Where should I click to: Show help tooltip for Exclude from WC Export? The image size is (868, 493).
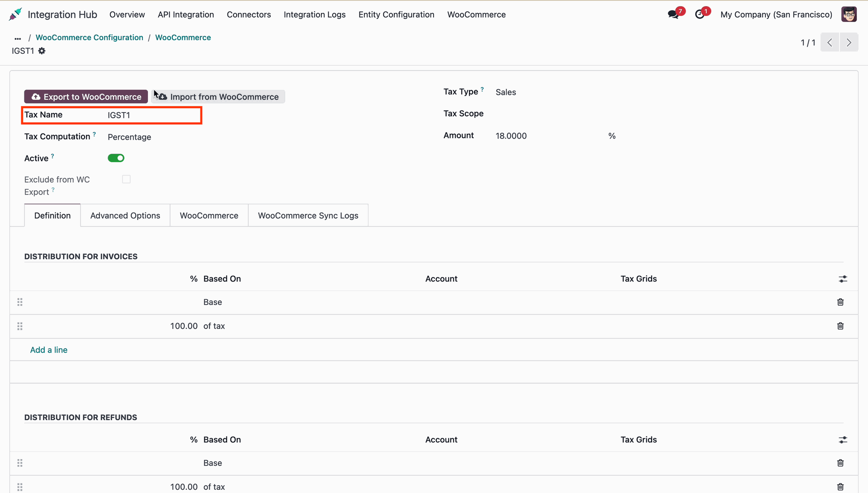pos(53,190)
